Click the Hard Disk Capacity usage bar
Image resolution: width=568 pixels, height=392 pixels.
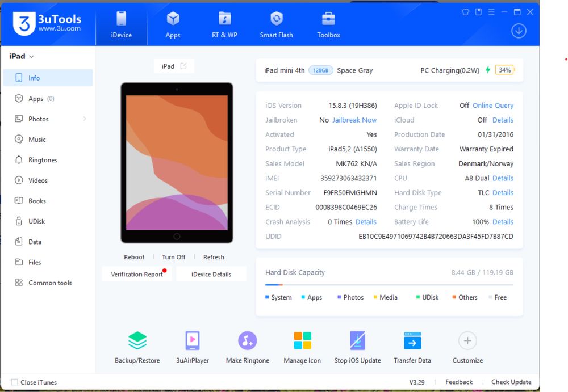(389, 285)
